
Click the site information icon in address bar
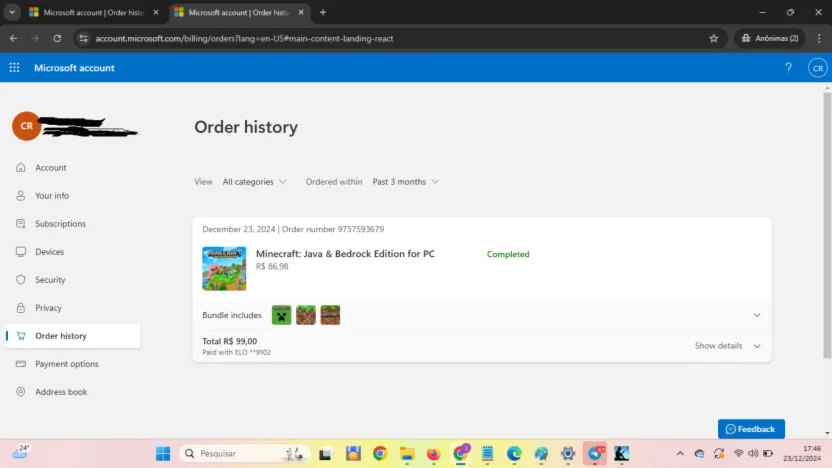pyautogui.click(x=83, y=38)
